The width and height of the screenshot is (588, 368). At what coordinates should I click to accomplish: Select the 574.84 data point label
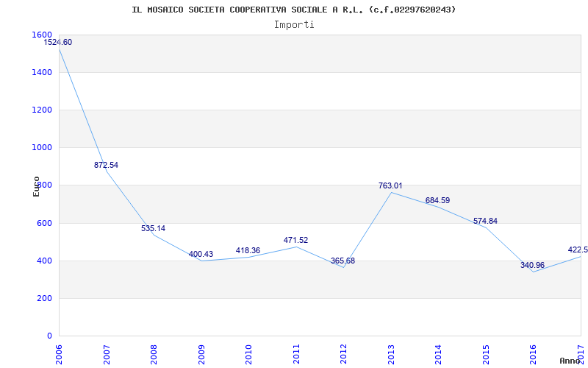(x=485, y=222)
